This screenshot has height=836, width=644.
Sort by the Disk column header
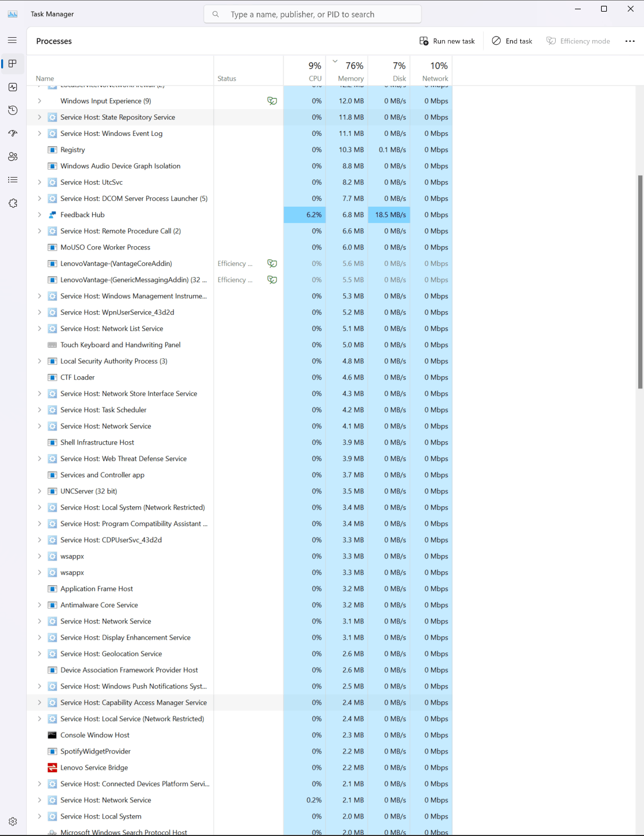pyautogui.click(x=389, y=71)
